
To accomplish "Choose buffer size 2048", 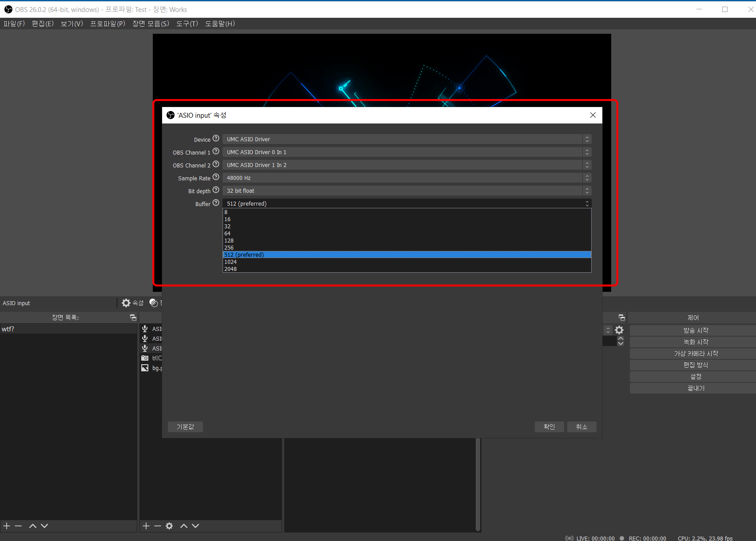I will click(x=407, y=269).
